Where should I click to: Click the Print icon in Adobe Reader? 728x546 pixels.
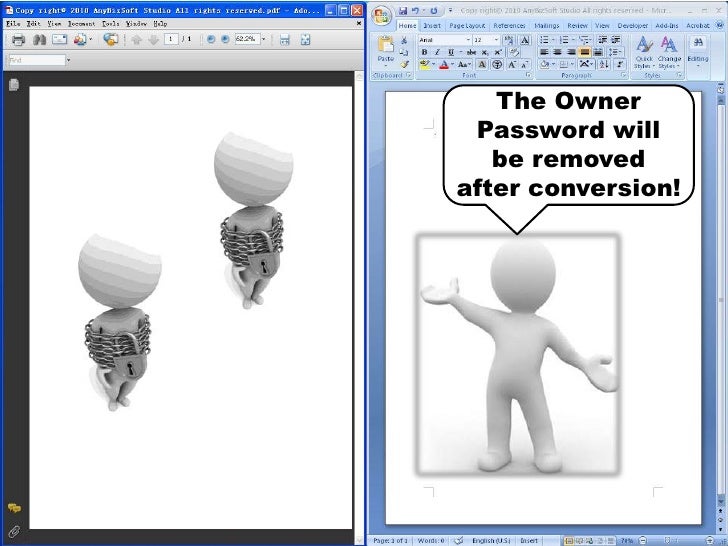tap(18, 40)
